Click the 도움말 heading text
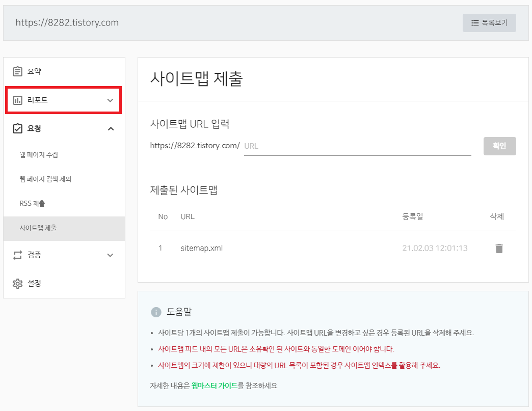This screenshot has width=532, height=411. click(179, 312)
